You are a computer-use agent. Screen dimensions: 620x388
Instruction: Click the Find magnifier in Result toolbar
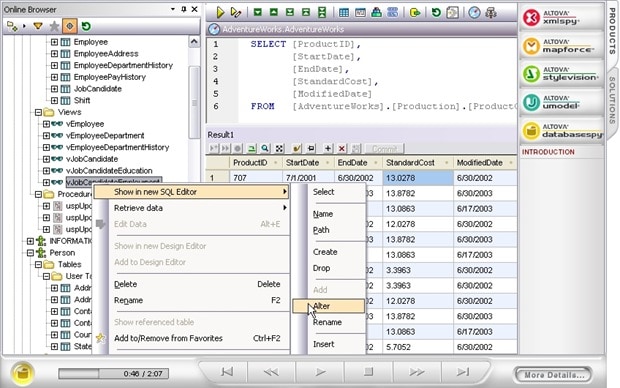[265, 149]
